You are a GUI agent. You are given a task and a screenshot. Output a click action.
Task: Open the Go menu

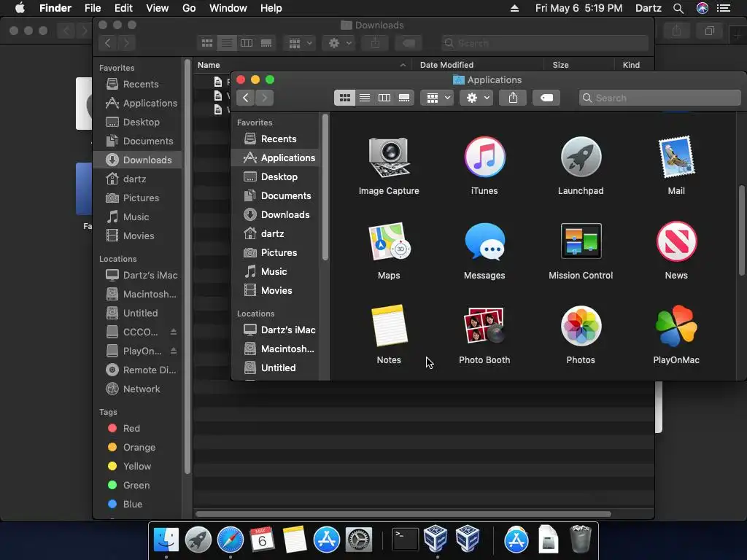point(189,8)
